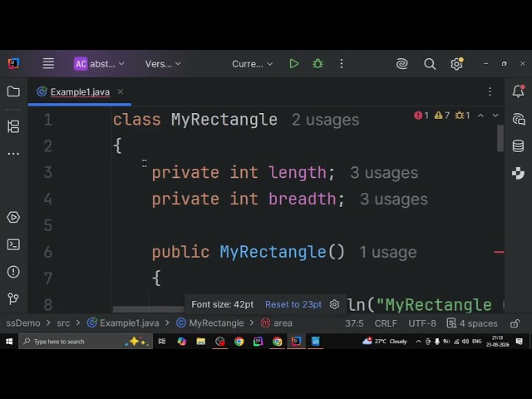The width and height of the screenshot is (532, 399).
Task: Open the AI Assistant swirl icon
Action: tap(401, 64)
